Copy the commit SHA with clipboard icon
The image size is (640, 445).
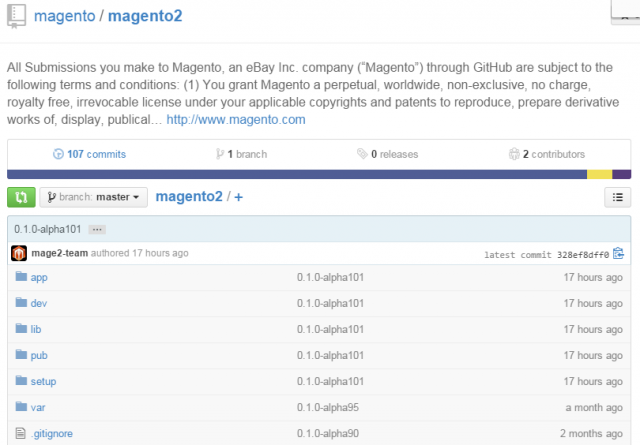(x=618, y=254)
